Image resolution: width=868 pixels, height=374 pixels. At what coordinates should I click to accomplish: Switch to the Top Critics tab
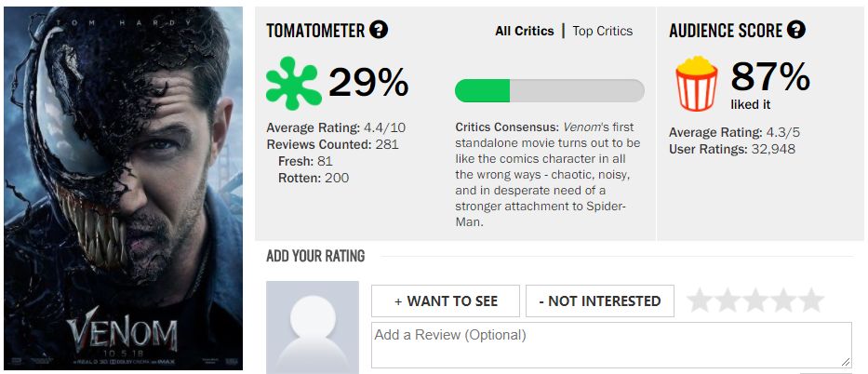click(602, 31)
